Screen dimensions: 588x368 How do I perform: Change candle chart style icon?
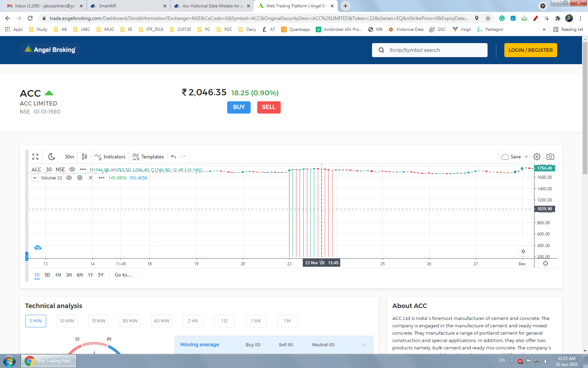pos(84,157)
